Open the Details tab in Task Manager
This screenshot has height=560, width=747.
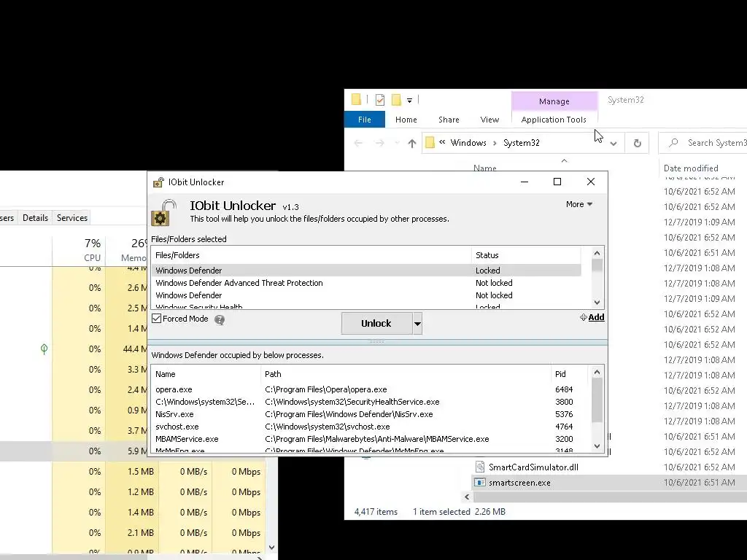coord(35,217)
